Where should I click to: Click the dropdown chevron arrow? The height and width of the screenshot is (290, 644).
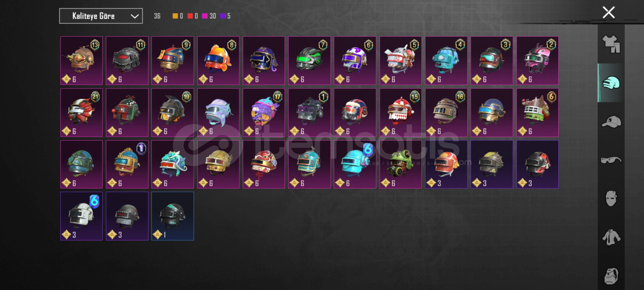click(134, 16)
